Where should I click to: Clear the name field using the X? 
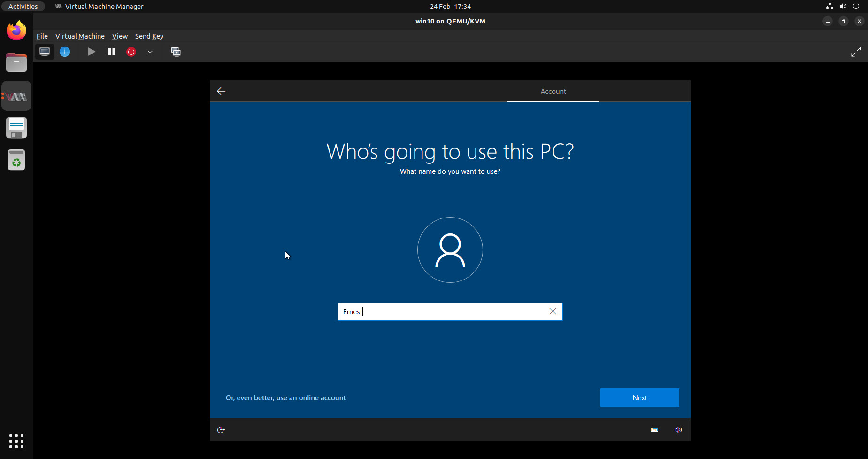552,311
